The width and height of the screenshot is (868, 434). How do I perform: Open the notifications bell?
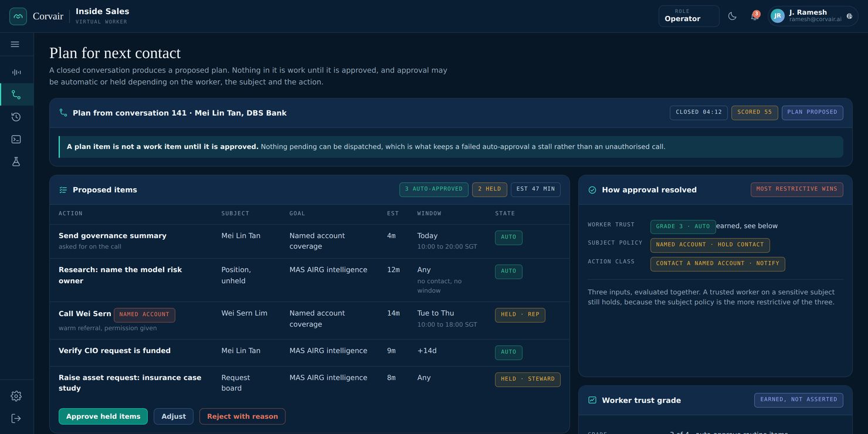point(755,16)
